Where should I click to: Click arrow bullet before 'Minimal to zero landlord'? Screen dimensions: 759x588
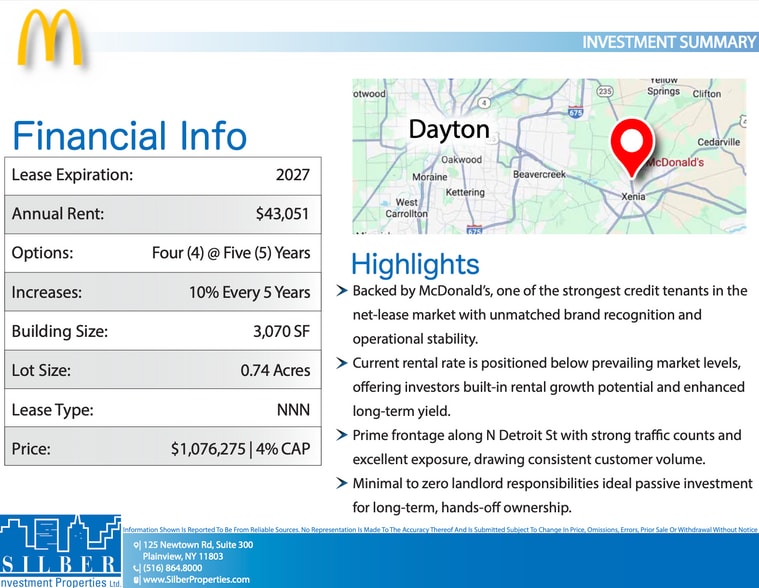pos(343,484)
